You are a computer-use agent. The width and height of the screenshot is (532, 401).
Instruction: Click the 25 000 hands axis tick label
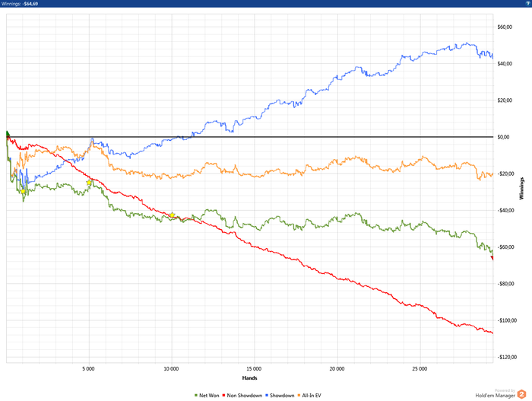point(420,369)
